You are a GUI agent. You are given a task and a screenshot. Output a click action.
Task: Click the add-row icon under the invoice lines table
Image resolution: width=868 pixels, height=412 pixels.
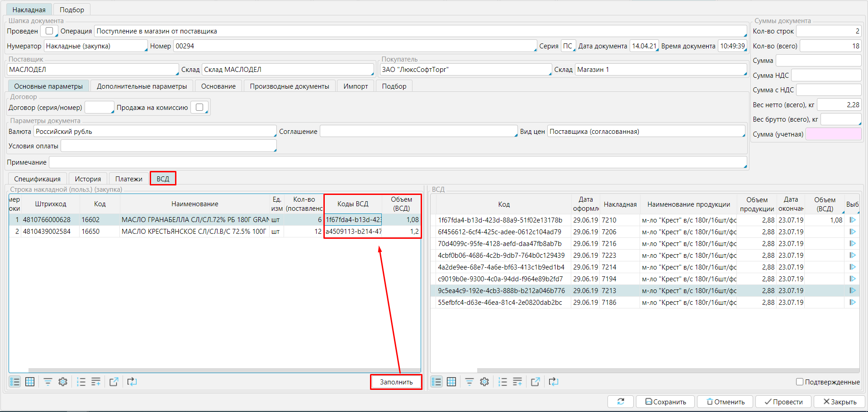pos(96,382)
